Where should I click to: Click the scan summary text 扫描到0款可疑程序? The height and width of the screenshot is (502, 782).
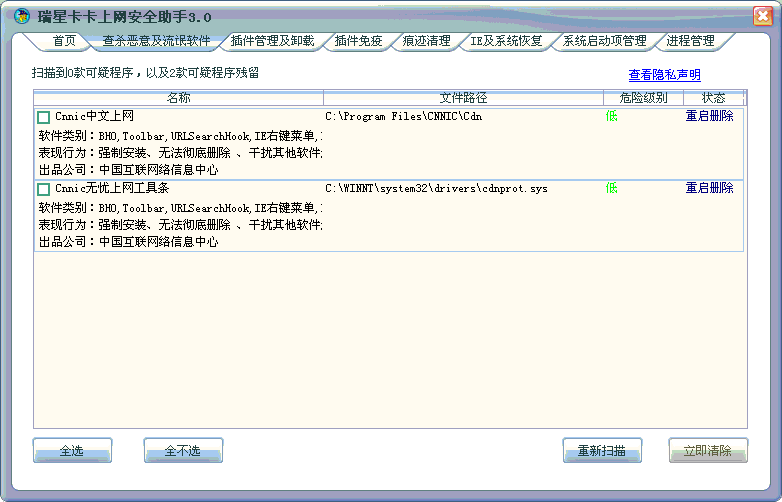point(82,73)
